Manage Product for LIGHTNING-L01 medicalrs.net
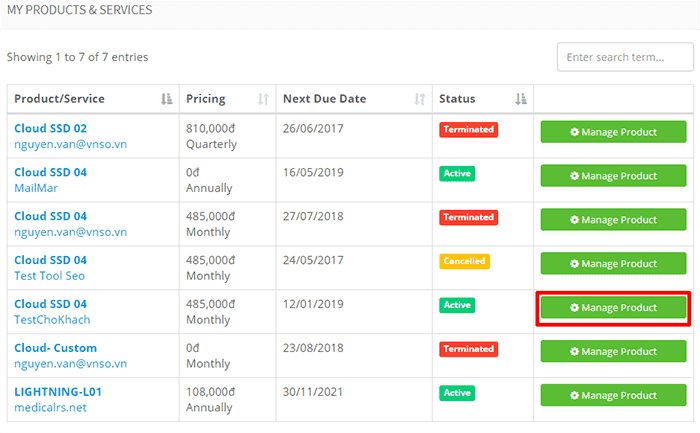This screenshot has height=433, width=700. point(613,395)
